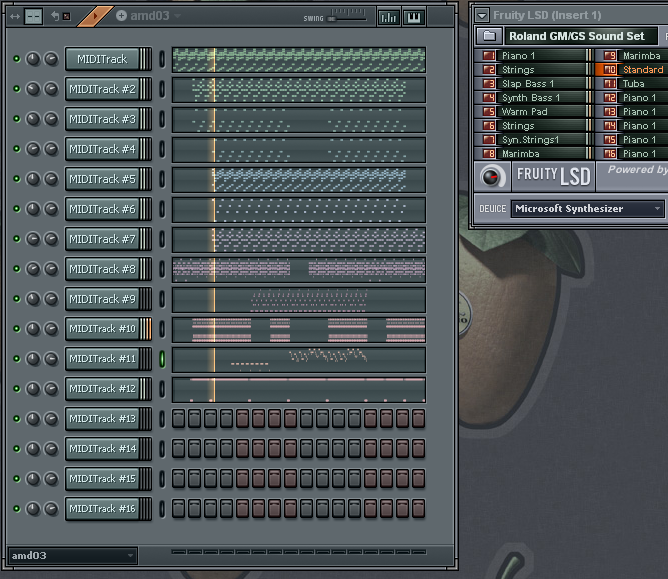Toggle channel select light of MIDITrack #4
The image size is (668, 579).
point(162,149)
